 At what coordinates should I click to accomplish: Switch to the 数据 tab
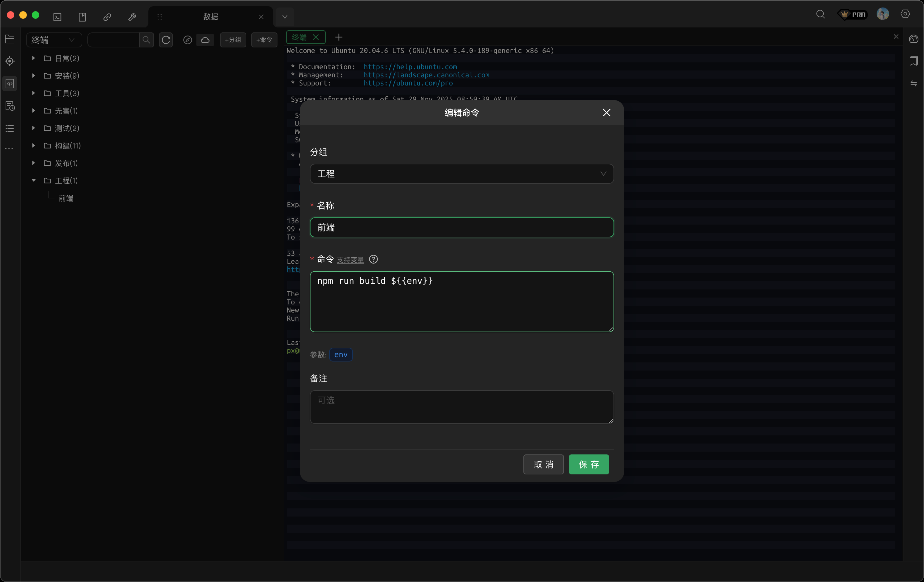pyautogui.click(x=210, y=17)
